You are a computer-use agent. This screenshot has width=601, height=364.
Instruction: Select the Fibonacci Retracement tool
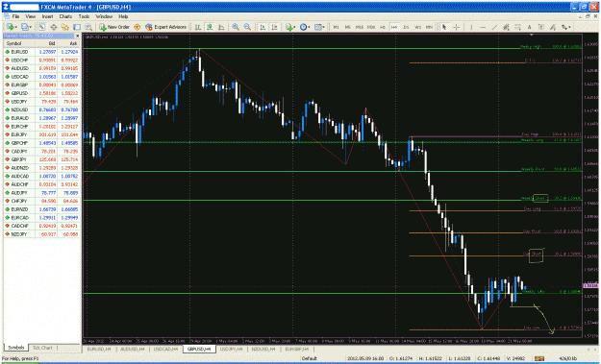[x=517, y=27]
